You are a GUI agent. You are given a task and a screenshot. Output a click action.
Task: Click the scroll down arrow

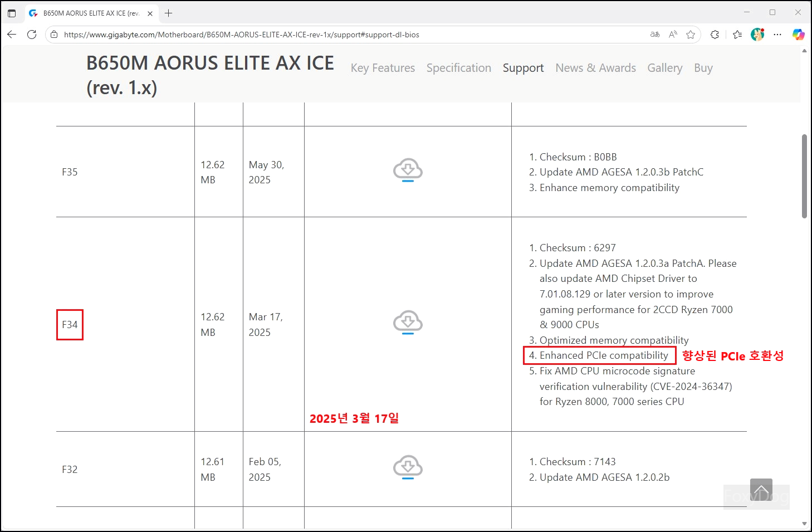pos(804,524)
